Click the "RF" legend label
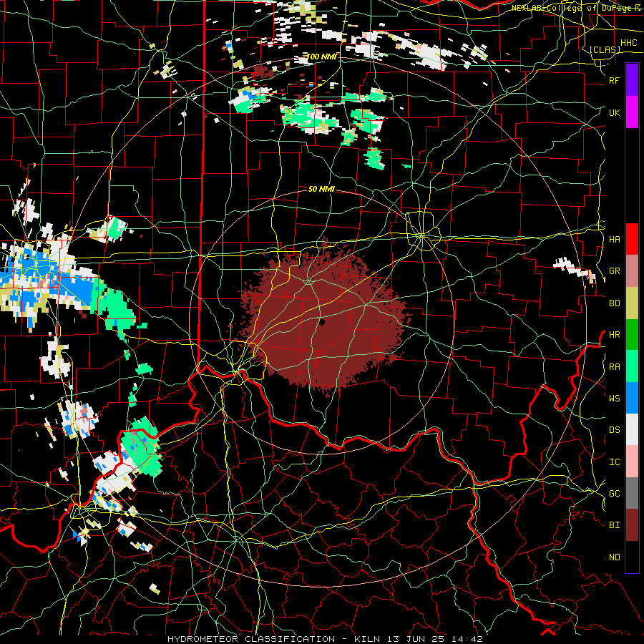 [x=614, y=80]
